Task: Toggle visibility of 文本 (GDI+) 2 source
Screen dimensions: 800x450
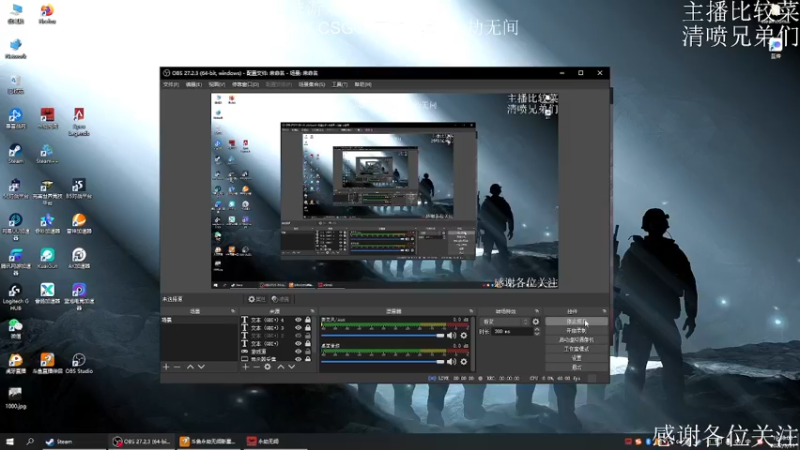Action: tap(298, 336)
